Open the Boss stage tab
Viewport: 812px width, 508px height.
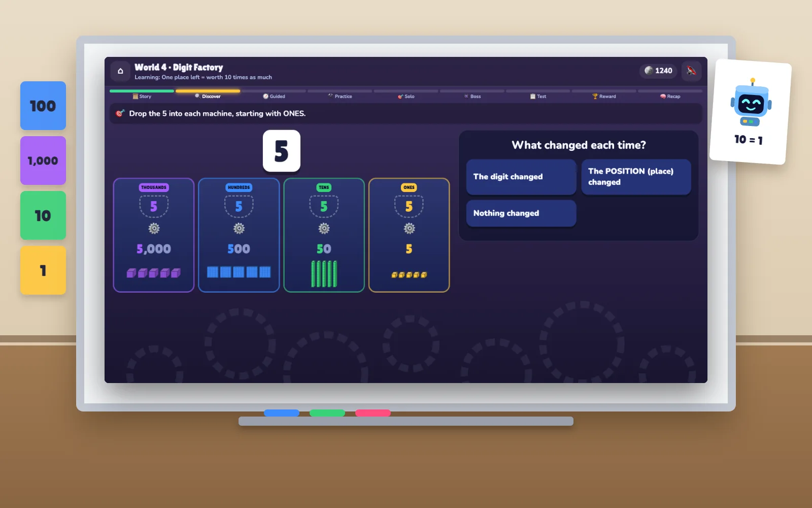[472, 96]
